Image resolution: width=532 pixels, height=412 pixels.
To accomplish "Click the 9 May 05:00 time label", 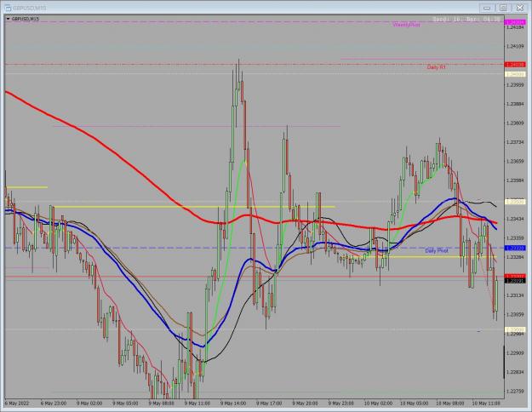I will 125,403.
